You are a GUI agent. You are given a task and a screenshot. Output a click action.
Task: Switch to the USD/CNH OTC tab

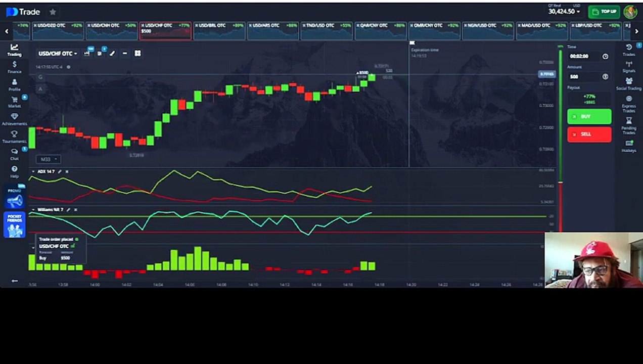tap(111, 30)
